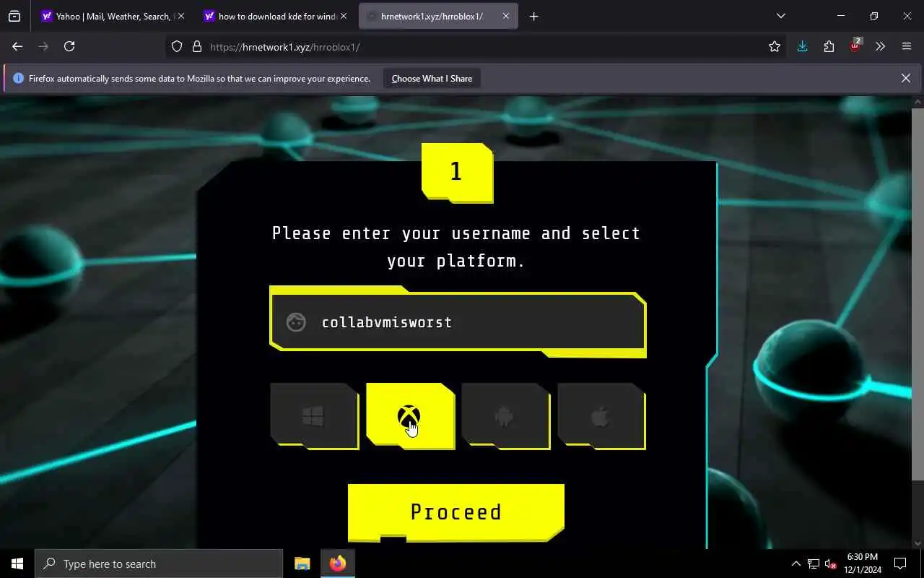
Task: Open the Windows Start menu
Action: (17, 564)
